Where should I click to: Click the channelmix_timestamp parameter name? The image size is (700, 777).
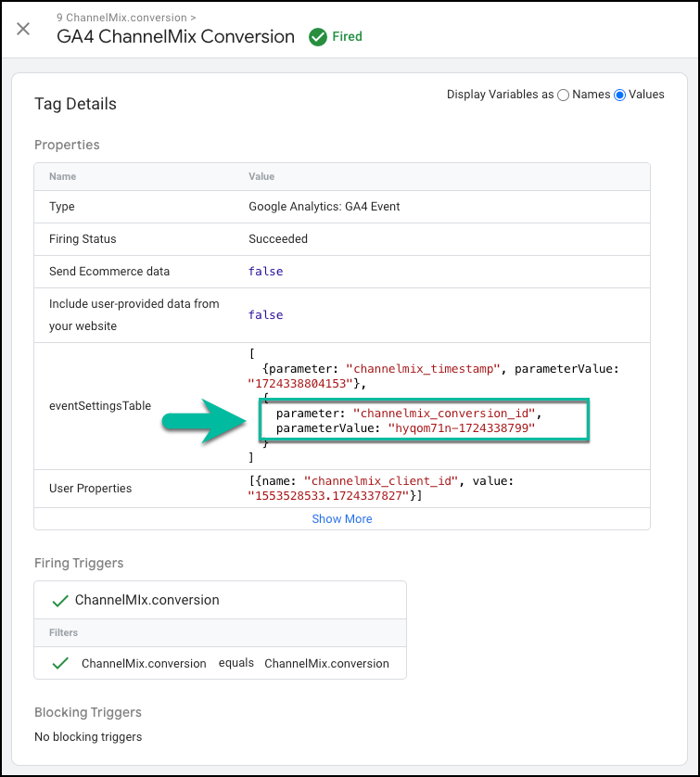coord(423,369)
